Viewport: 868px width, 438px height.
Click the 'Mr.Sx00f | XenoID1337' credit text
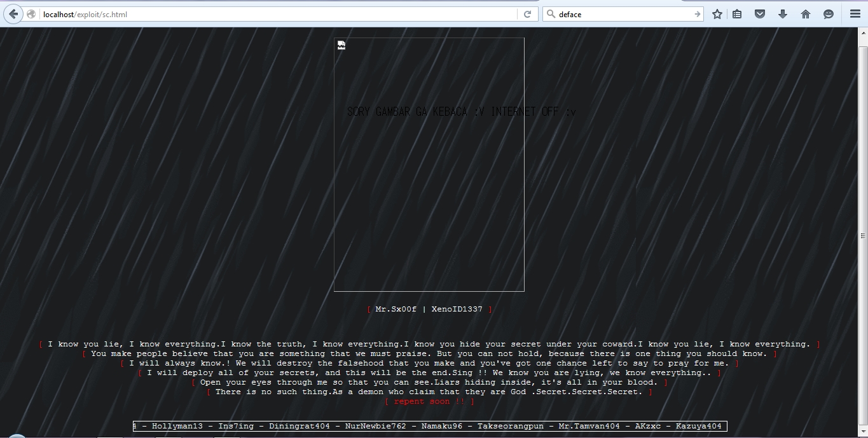(x=429, y=309)
